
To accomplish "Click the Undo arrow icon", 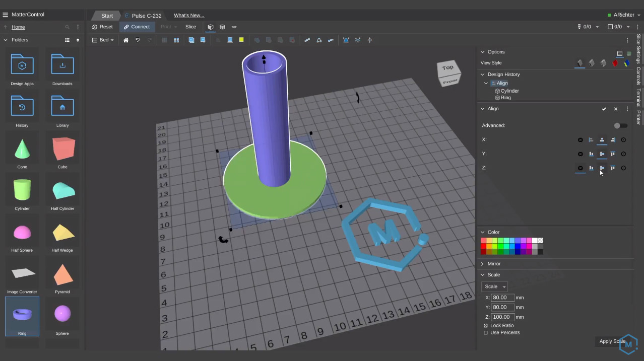I will point(138,40).
